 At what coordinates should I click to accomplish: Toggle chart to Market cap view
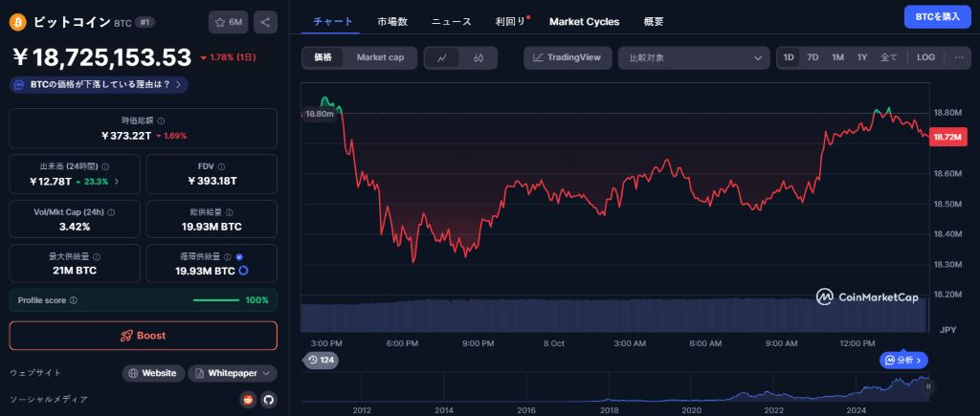[x=380, y=57]
